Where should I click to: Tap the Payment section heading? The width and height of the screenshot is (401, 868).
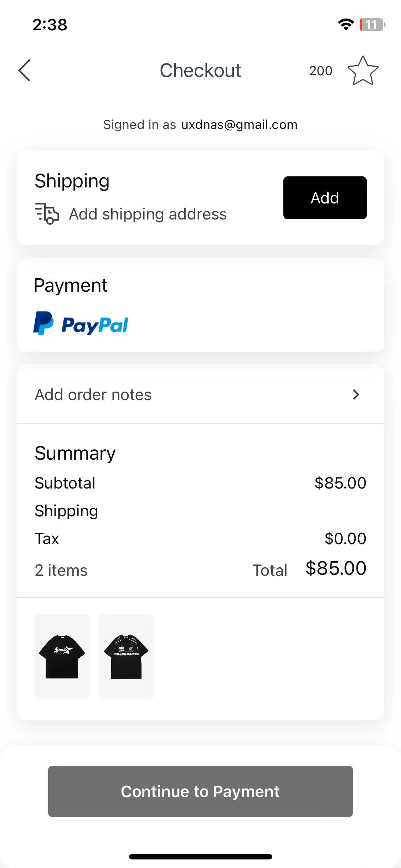point(71,285)
